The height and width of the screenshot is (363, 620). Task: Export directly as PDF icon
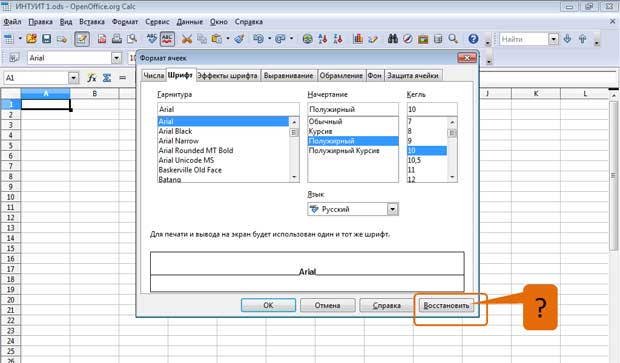point(102,39)
